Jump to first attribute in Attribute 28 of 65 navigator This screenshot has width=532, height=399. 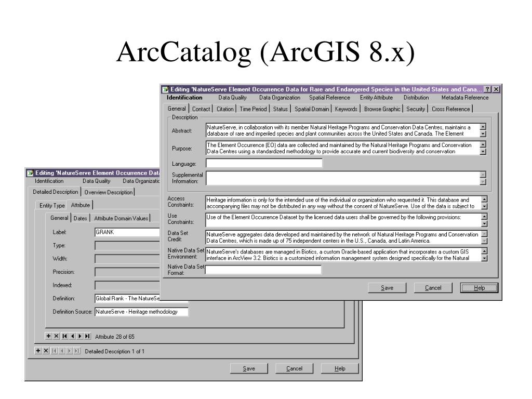[x=64, y=336]
